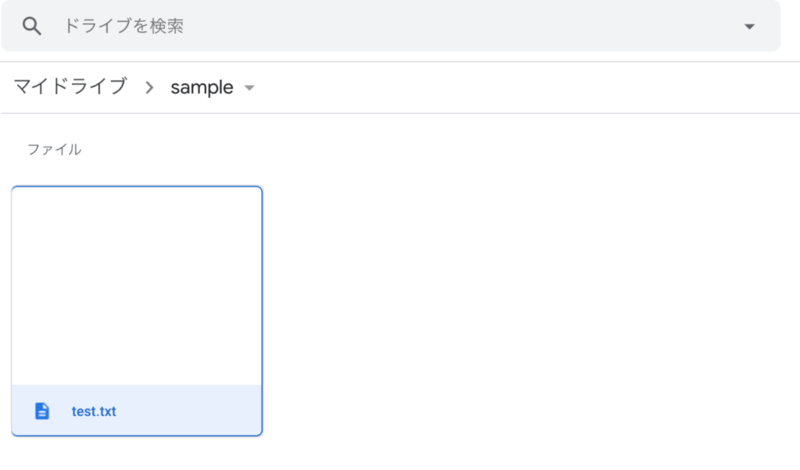
Task: Click the white preview area of test.txt
Action: 137,286
